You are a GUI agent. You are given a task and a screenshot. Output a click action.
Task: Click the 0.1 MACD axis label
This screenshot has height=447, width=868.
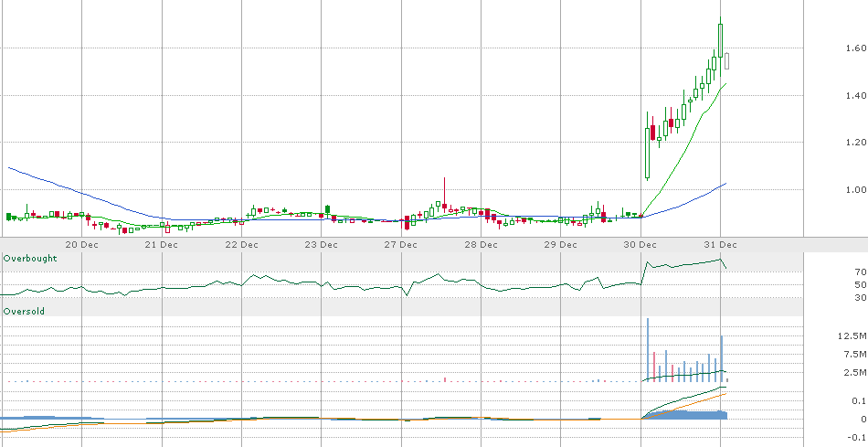[860, 401]
